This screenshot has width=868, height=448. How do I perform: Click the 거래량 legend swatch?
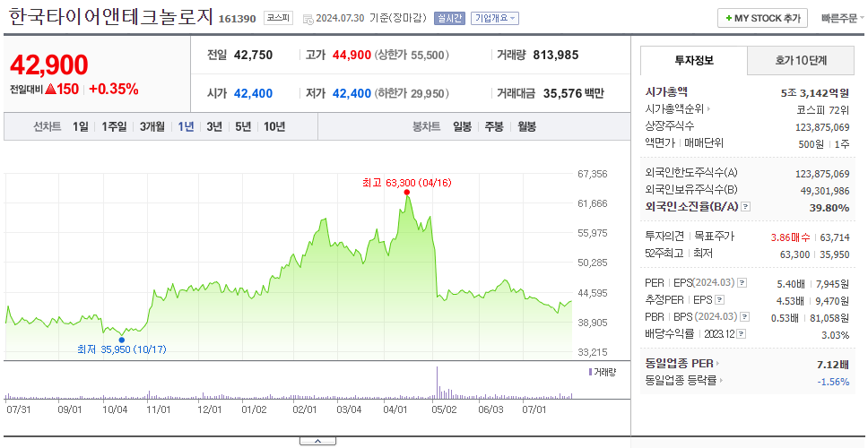(590, 372)
